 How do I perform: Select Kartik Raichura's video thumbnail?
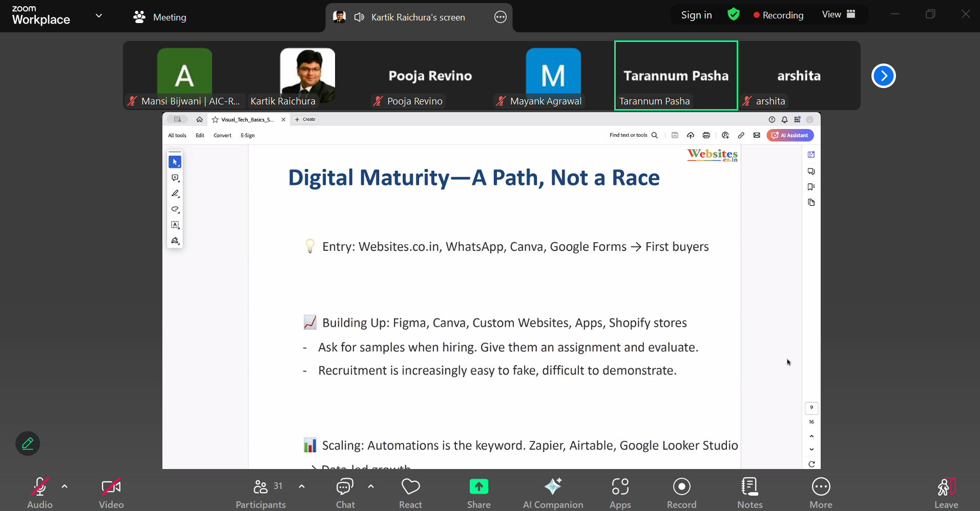[x=307, y=76]
